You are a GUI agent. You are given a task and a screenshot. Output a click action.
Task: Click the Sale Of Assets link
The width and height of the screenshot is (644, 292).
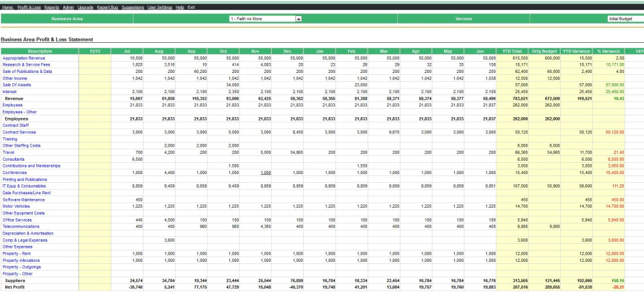17,85
